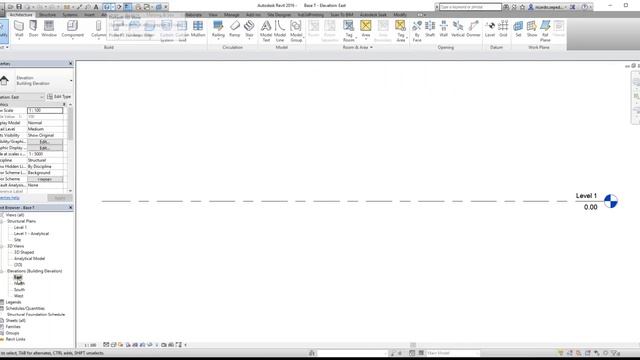Select the Ramp tool

pyautogui.click(x=235, y=29)
